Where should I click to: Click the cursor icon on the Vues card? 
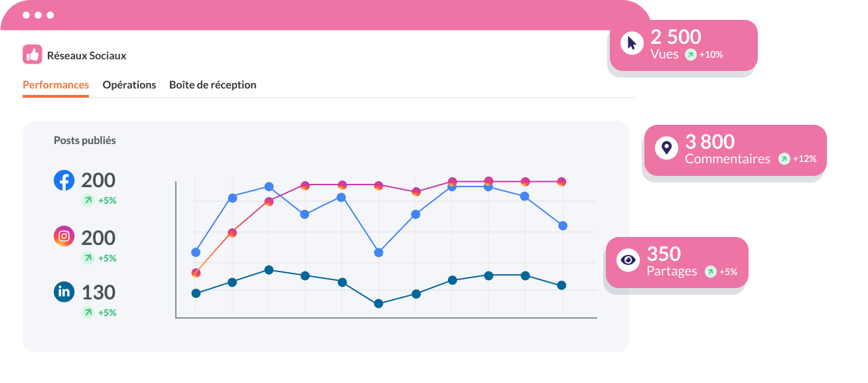tap(631, 43)
